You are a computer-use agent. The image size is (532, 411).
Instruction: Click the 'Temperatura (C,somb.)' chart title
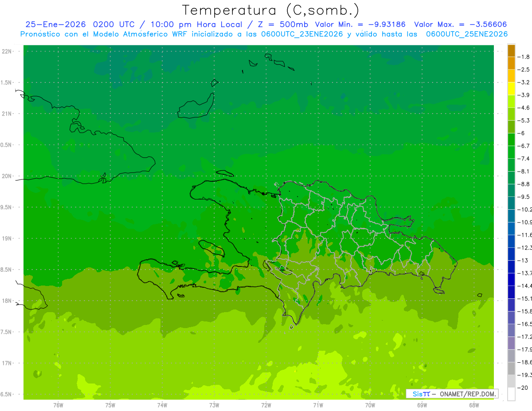[x=270, y=10]
